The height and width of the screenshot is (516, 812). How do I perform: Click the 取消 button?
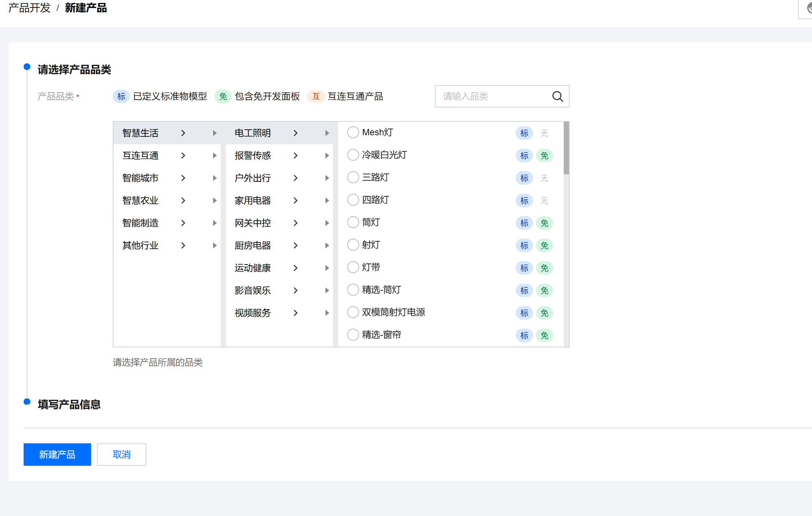click(x=121, y=455)
